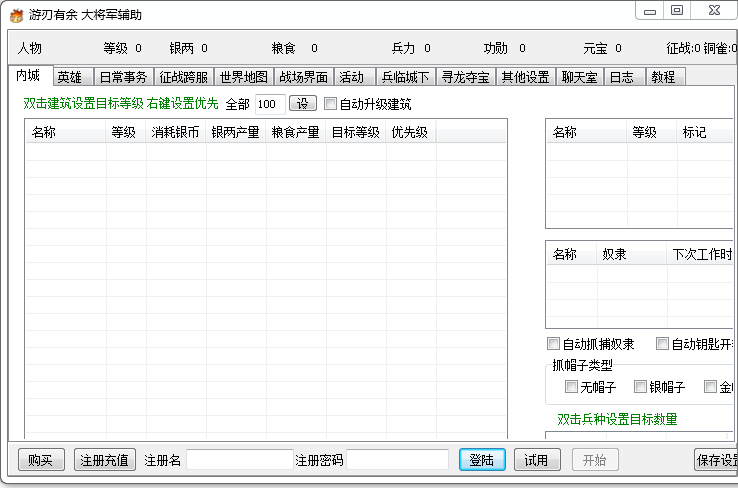Click the 购买 button
Image resolution: width=738 pixels, height=488 pixels.
point(41,460)
